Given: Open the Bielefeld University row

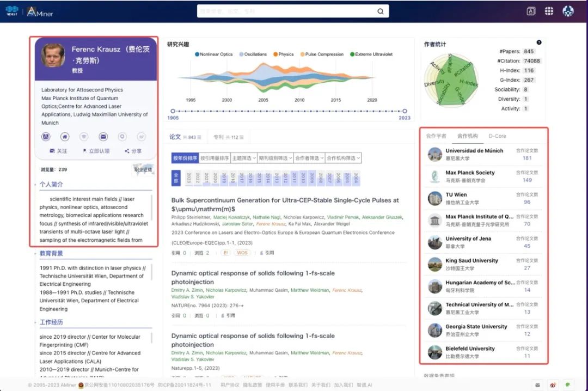Looking at the screenshot, I should coord(484,352).
